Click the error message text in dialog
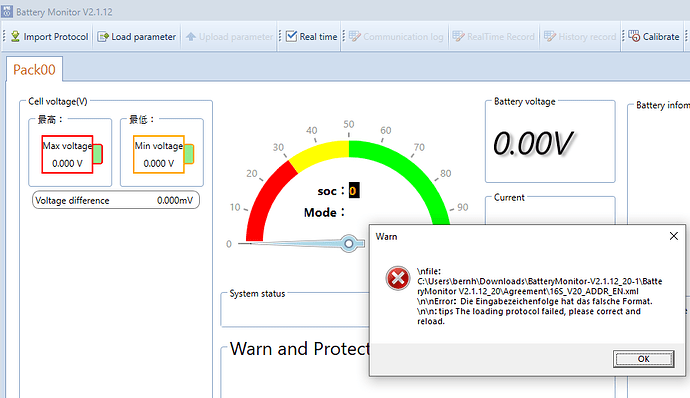 (540, 296)
